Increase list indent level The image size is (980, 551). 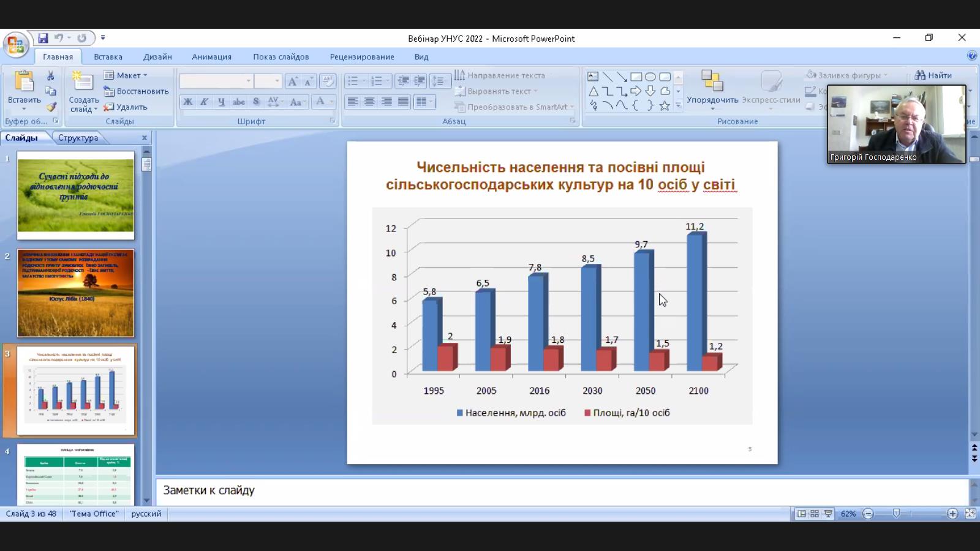click(x=419, y=81)
